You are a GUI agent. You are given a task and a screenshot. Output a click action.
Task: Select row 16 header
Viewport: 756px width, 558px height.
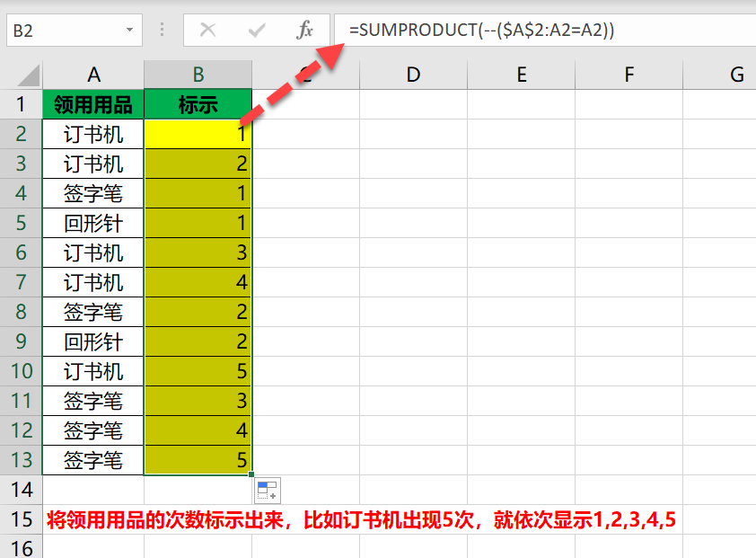point(22,546)
